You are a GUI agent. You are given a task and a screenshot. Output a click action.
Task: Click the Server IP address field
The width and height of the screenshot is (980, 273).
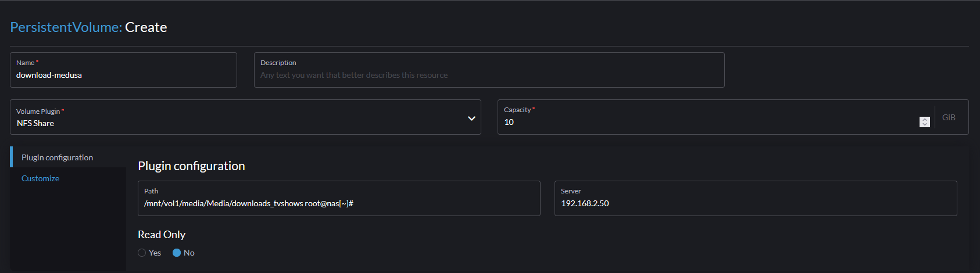[754, 203]
